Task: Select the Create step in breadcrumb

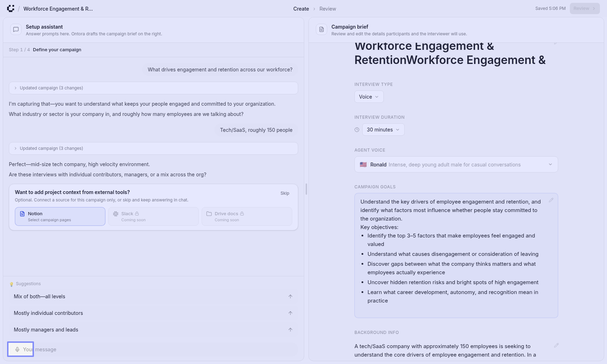Action: (301, 9)
